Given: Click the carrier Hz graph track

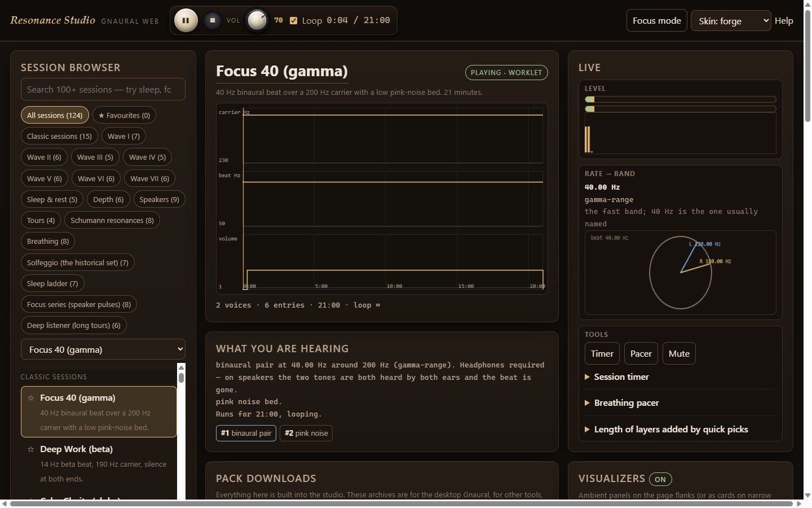Looking at the screenshot, I should (x=392, y=135).
